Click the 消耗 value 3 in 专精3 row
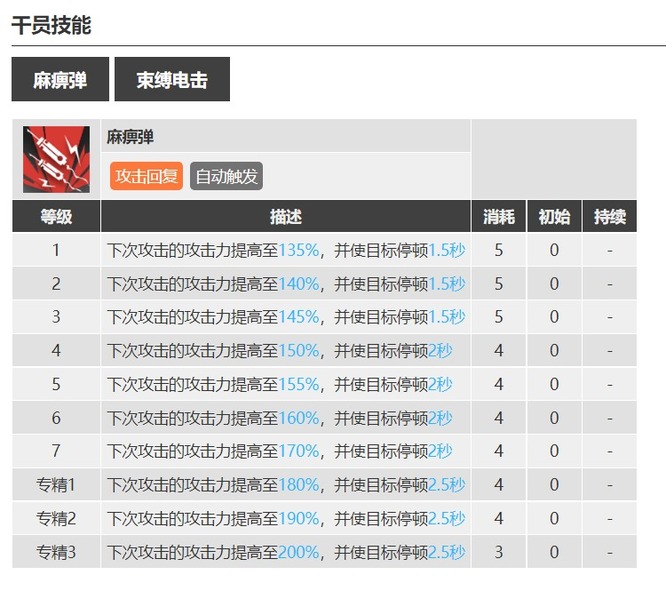The image size is (666, 591). click(x=499, y=552)
